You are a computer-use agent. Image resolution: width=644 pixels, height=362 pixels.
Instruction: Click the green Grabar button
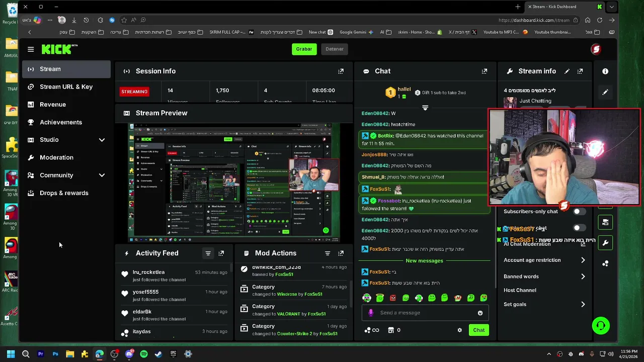pyautogui.click(x=304, y=49)
